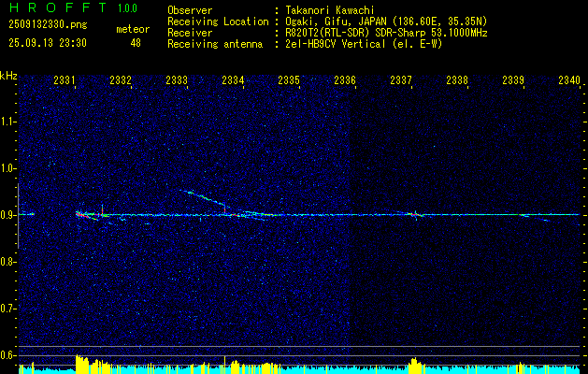Click the time axis label "2336"

click(x=345, y=79)
